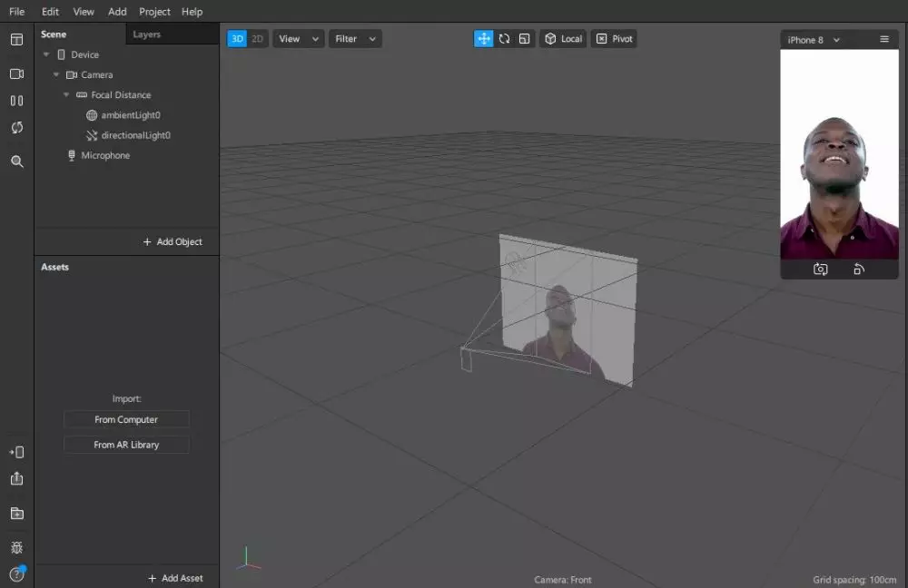The height and width of the screenshot is (588, 908).
Task: Select the Rotate manipulator tool
Action: pyautogui.click(x=504, y=39)
